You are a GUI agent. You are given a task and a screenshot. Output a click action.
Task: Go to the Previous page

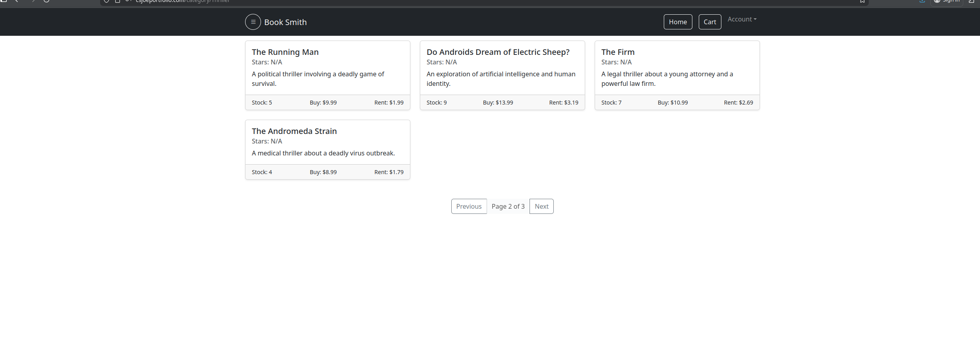click(468, 206)
